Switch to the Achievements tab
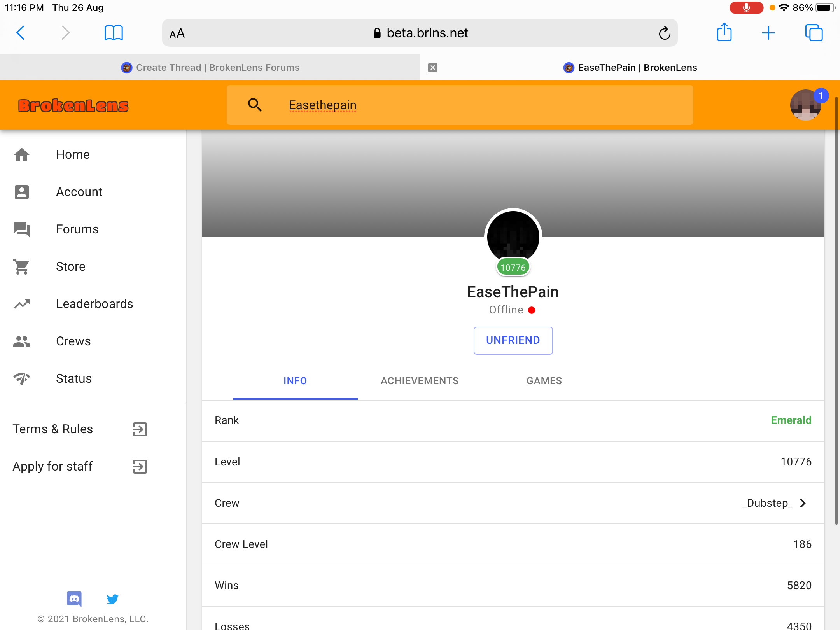840x630 pixels. click(x=420, y=381)
